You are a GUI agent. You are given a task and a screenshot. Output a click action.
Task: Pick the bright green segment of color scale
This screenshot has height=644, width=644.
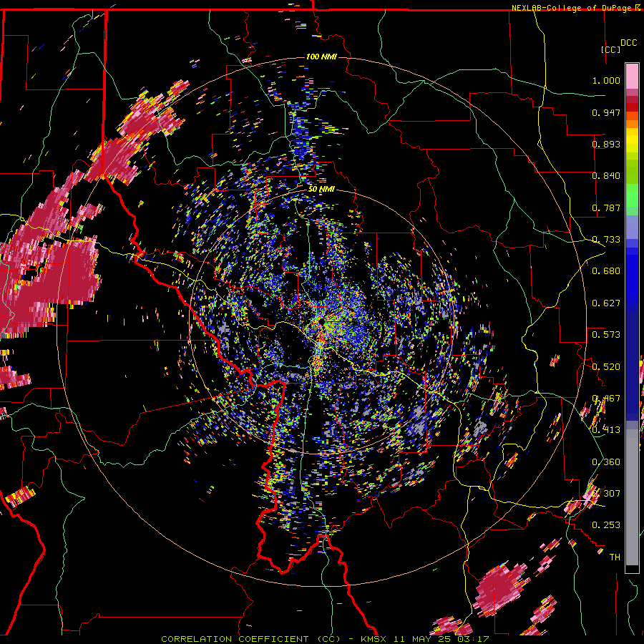point(632,195)
